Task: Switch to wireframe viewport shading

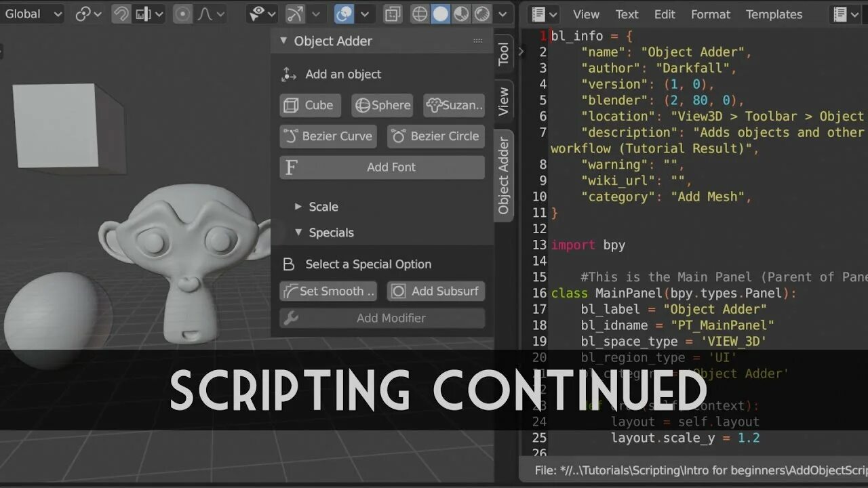Action: pyautogui.click(x=420, y=14)
